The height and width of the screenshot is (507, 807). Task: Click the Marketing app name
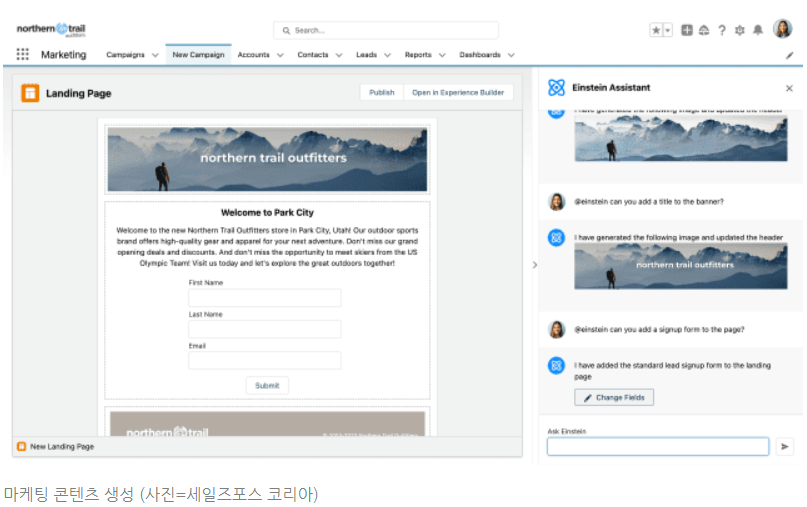pos(64,55)
